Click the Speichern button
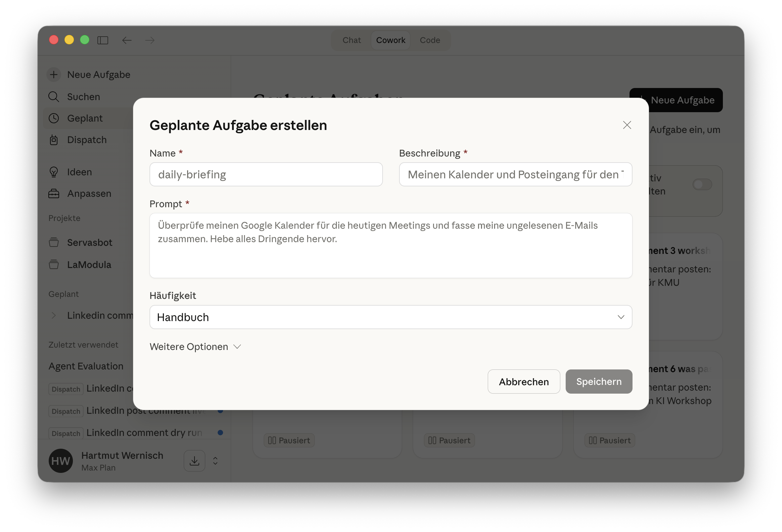 click(x=599, y=382)
